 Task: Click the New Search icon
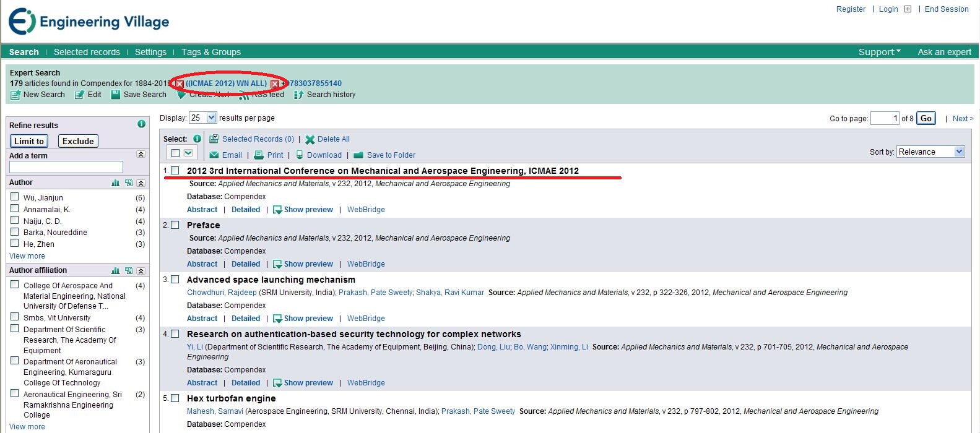tap(15, 95)
